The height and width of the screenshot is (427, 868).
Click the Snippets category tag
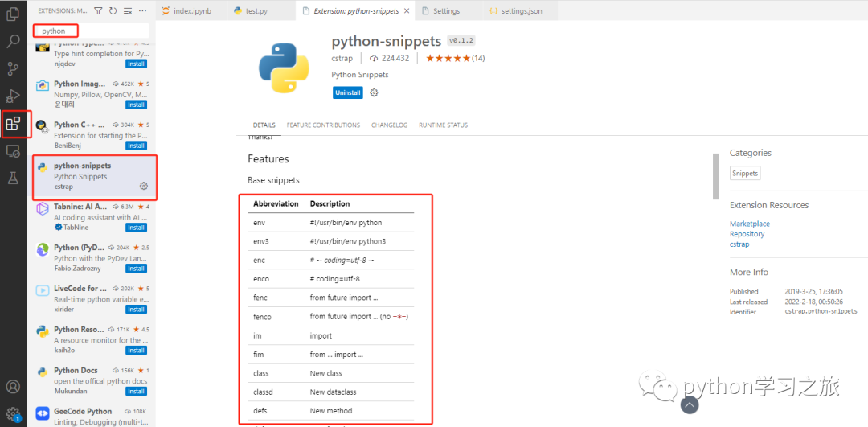[745, 174]
